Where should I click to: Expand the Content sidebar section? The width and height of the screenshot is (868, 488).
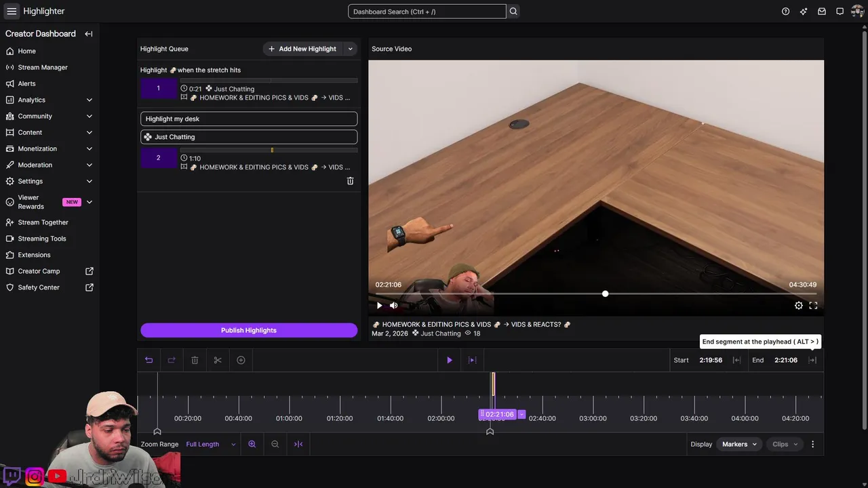[x=90, y=132]
